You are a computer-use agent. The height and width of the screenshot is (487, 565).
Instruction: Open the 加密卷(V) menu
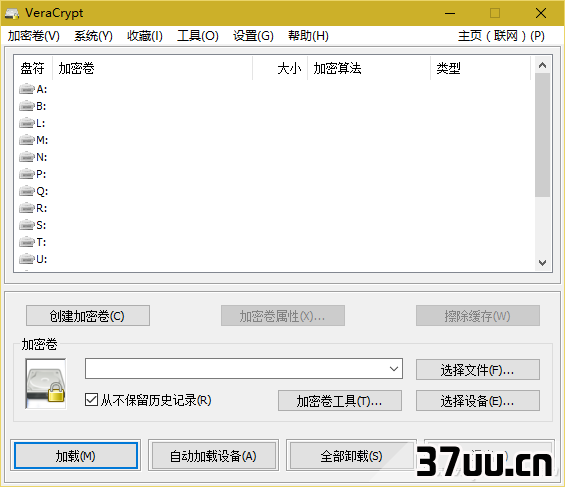(34, 36)
